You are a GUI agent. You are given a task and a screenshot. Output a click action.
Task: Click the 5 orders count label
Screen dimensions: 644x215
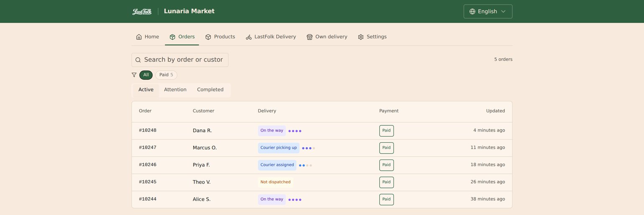[503, 59]
